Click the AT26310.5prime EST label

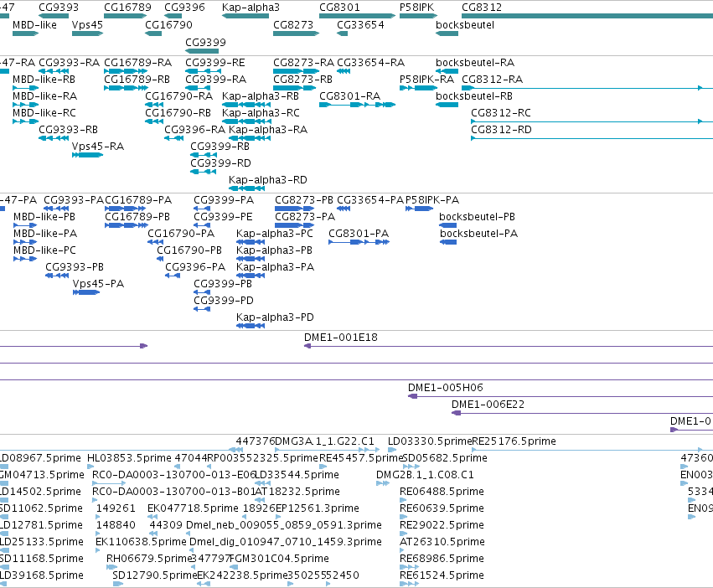tap(442, 542)
